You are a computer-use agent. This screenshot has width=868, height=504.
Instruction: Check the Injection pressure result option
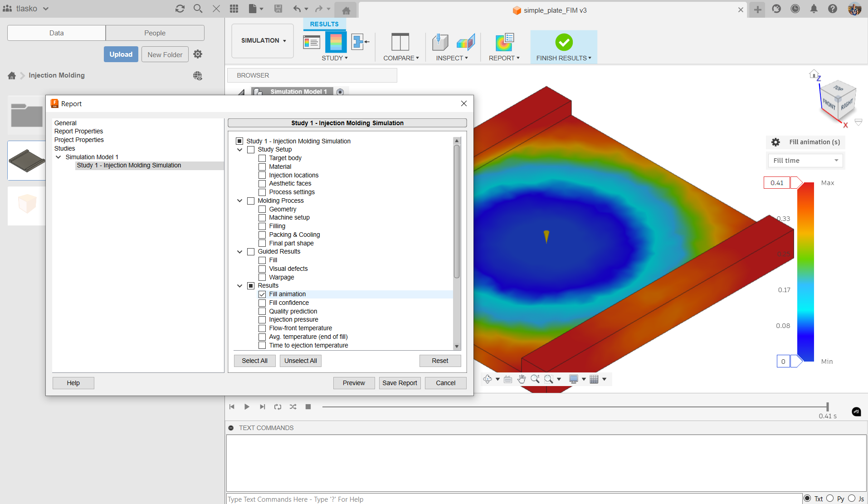pyautogui.click(x=262, y=319)
